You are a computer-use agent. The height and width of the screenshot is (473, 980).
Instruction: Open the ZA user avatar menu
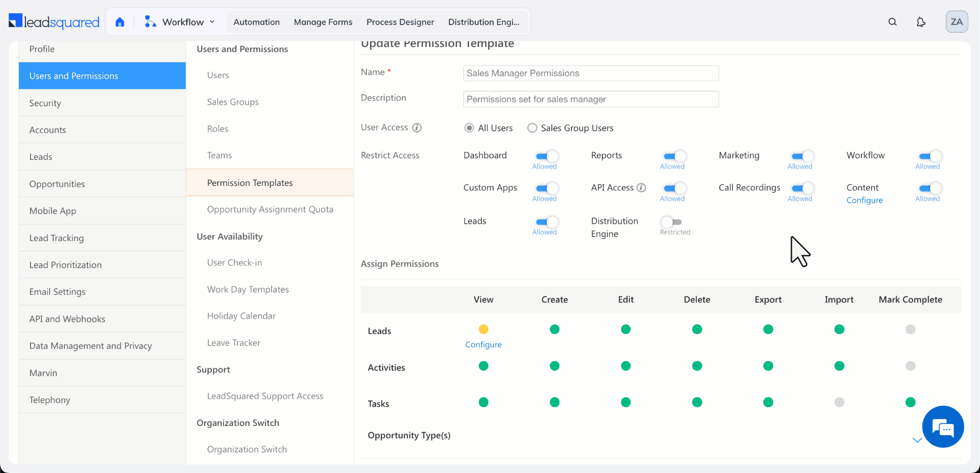pyautogui.click(x=957, y=22)
